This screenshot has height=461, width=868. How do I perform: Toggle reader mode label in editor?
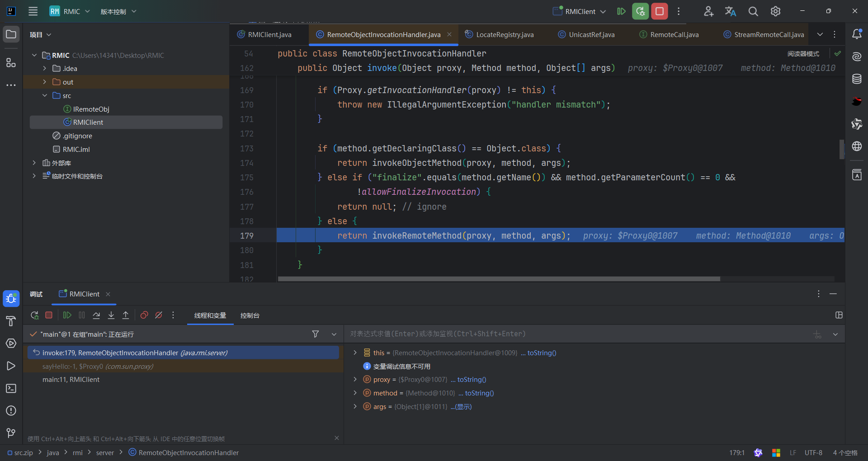(x=803, y=54)
